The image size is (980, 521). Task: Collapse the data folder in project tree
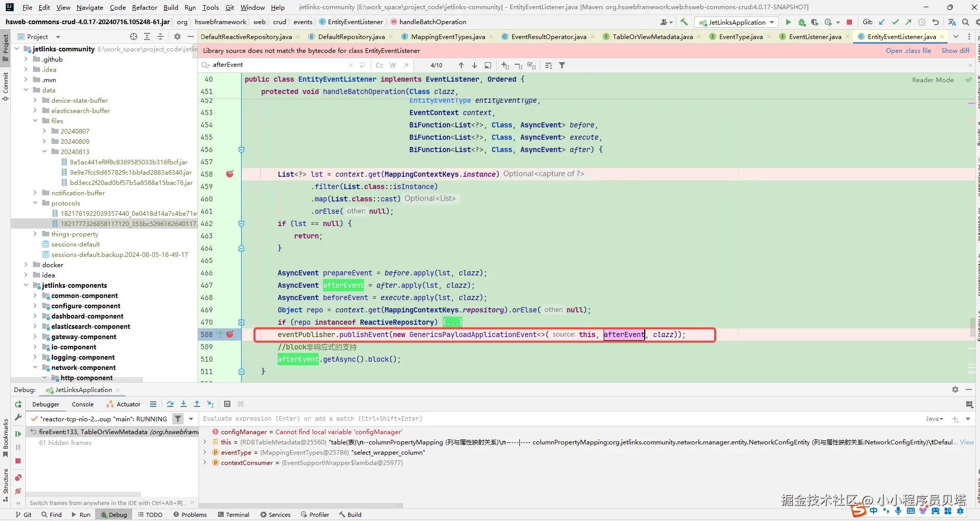(x=26, y=90)
